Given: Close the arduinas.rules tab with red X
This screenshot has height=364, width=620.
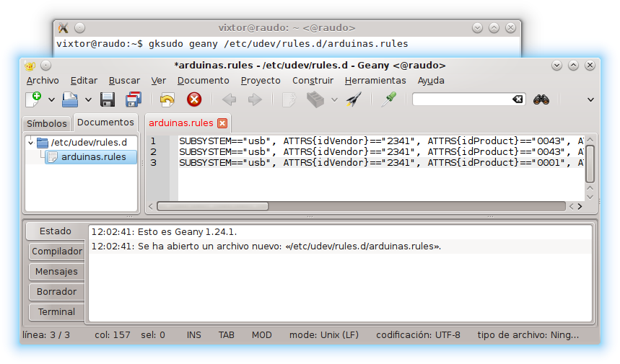Looking at the screenshot, I should click(222, 123).
